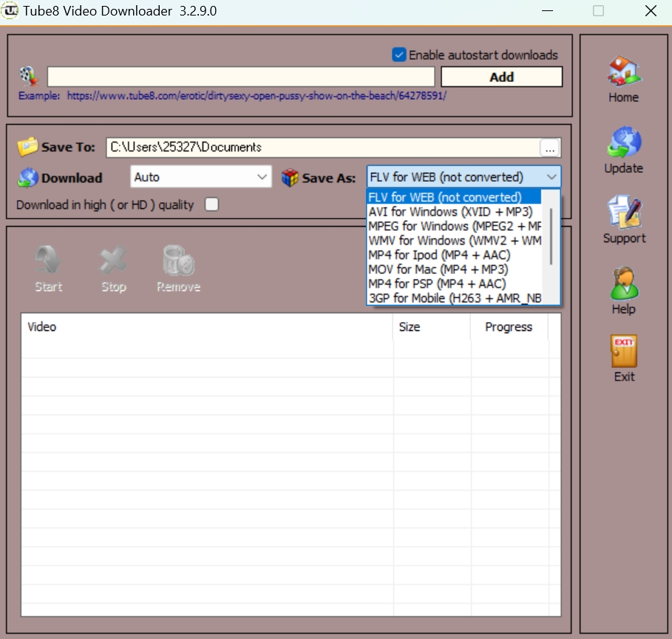Click the Update globe icon

tap(623, 142)
